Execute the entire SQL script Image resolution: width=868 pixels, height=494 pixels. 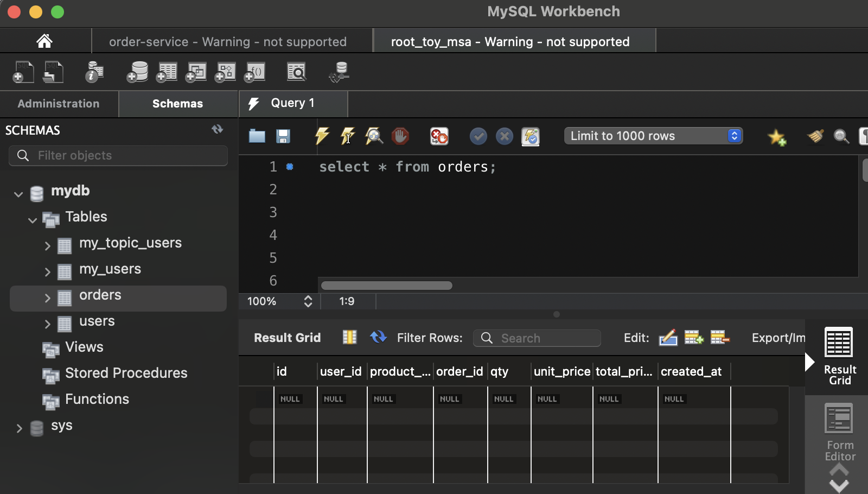[322, 136]
